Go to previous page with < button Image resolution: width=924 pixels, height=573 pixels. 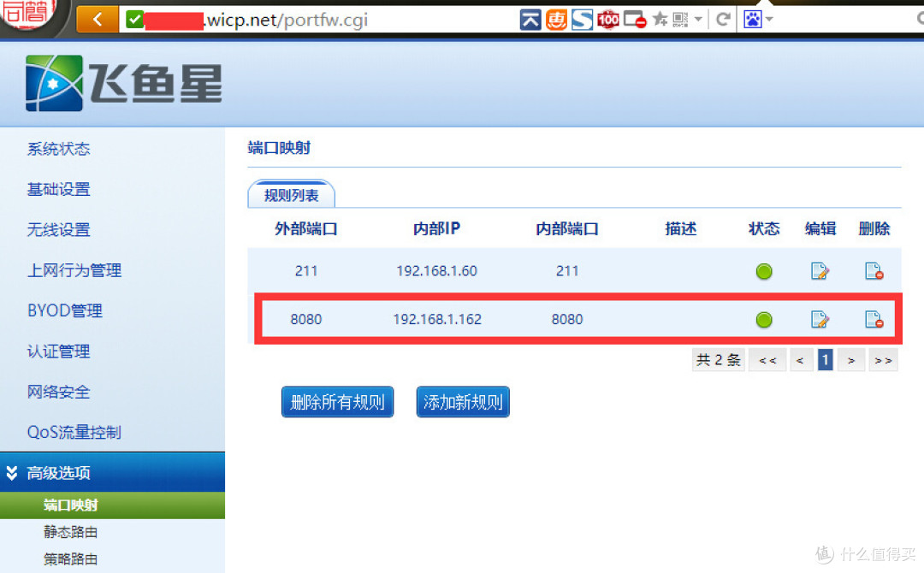click(x=800, y=360)
